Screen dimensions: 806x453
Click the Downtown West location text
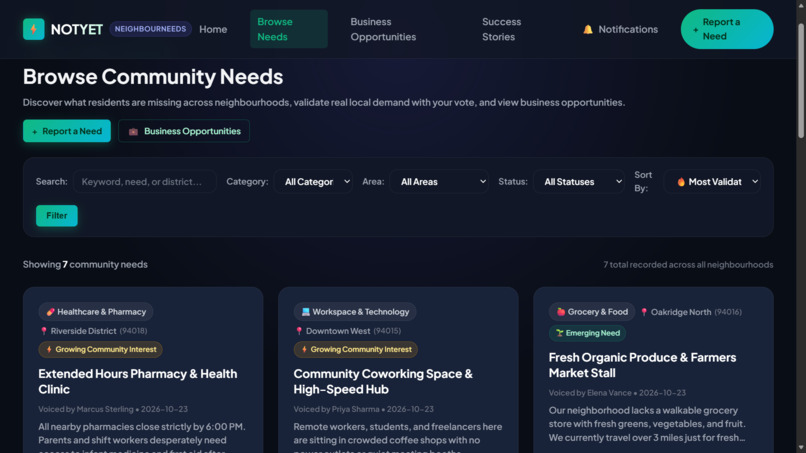(338, 331)
